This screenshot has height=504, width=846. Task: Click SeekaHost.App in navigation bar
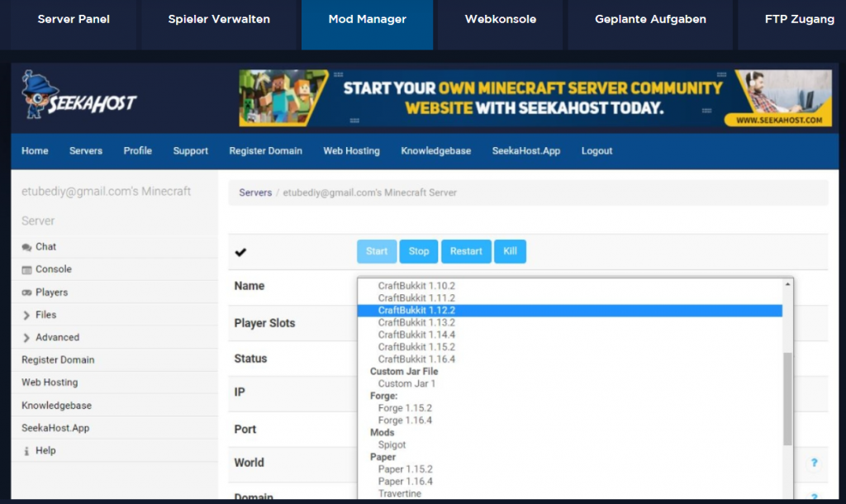click(526, 151)
